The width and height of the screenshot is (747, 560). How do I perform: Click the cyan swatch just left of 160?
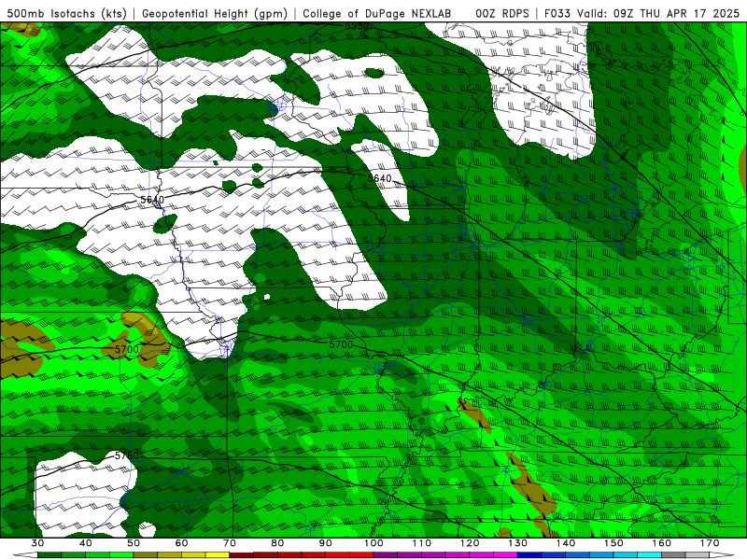coord(649,555)
